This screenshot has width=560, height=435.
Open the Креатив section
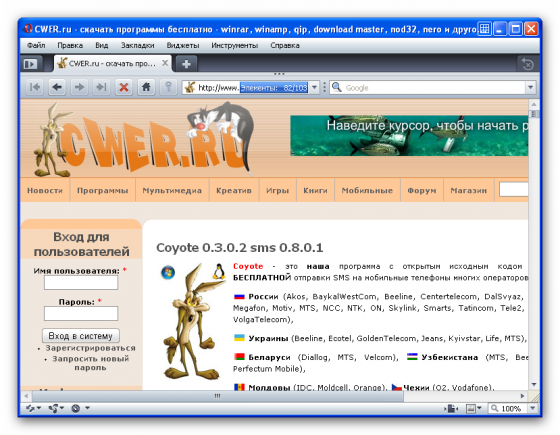click(x=234, y=190)
